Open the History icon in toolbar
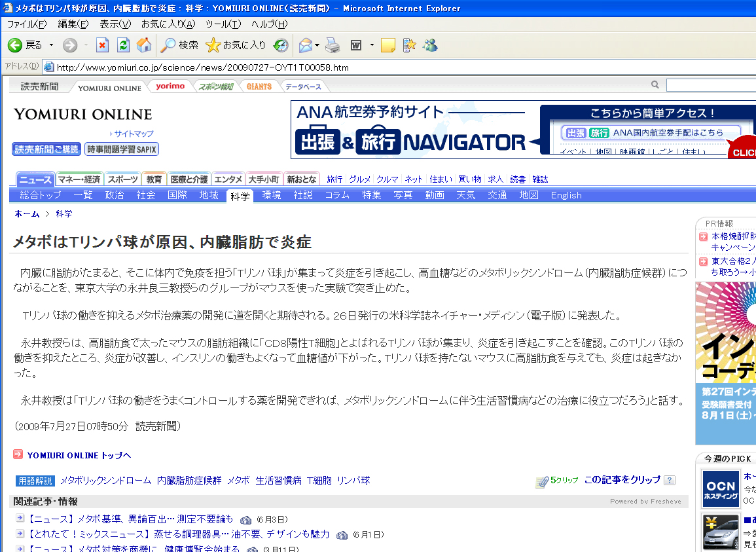Image resolution: width=756 pixels, height=552 pixels. pos(281,45)
